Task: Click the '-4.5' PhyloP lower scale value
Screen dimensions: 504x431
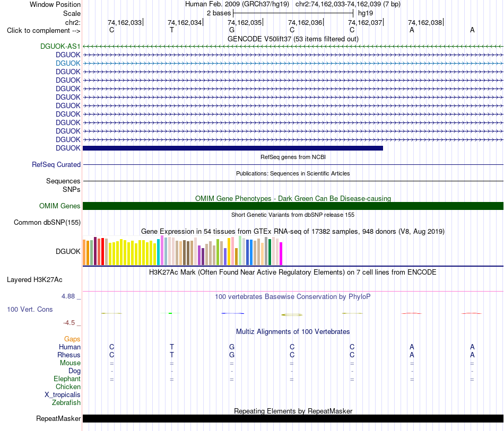Action: (x=69, y=323)
